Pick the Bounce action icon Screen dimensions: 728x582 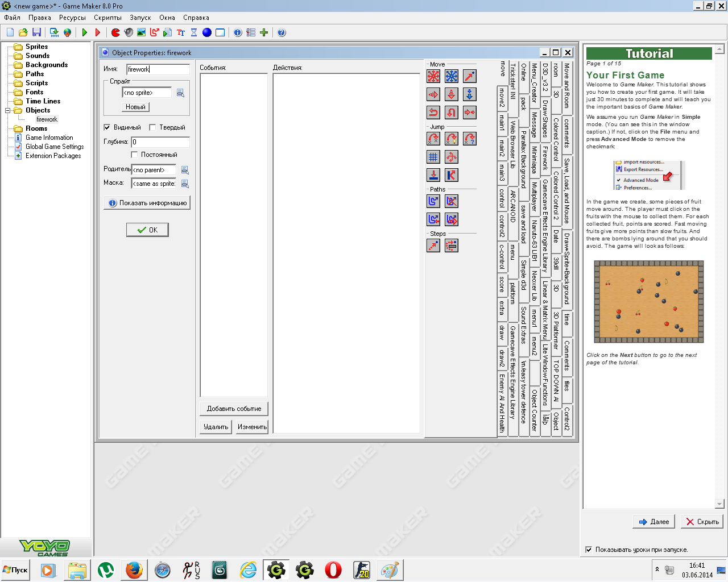(x=452, y=175)
